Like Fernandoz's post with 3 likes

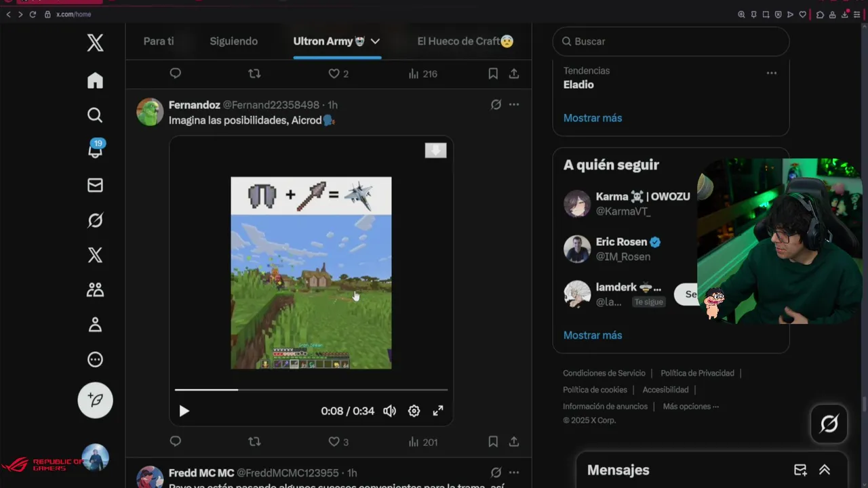338,441
